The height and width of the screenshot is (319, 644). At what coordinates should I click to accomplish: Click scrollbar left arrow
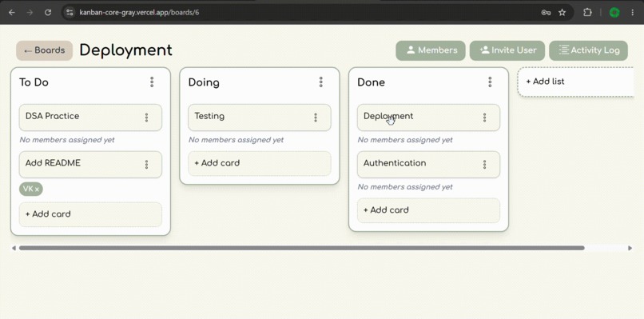(14, 248)
